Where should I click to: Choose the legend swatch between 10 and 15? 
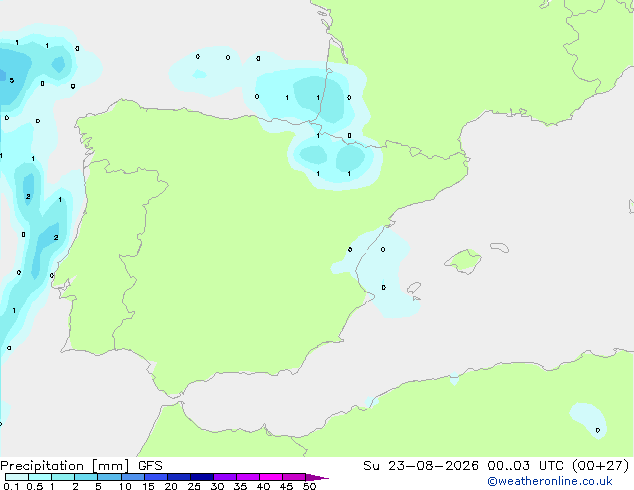pyautogui.click(x=132, y=477)
